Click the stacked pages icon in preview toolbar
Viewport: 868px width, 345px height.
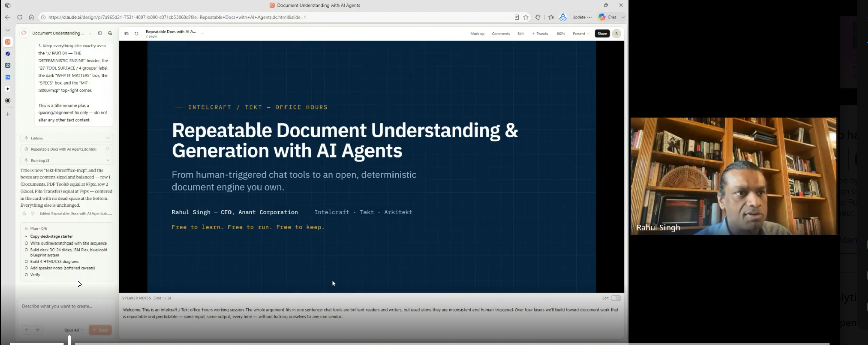(126, 34)
